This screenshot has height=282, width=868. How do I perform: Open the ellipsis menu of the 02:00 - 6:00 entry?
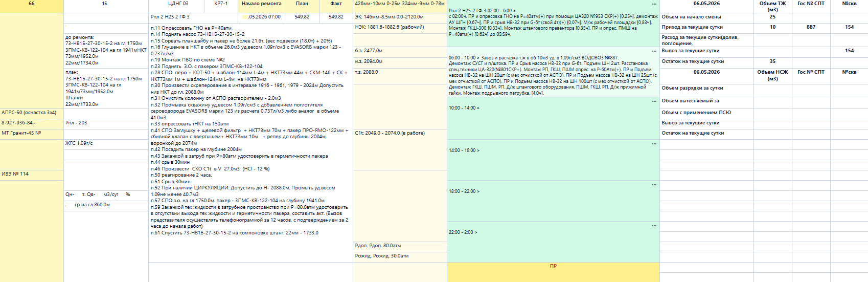point(654,4)
